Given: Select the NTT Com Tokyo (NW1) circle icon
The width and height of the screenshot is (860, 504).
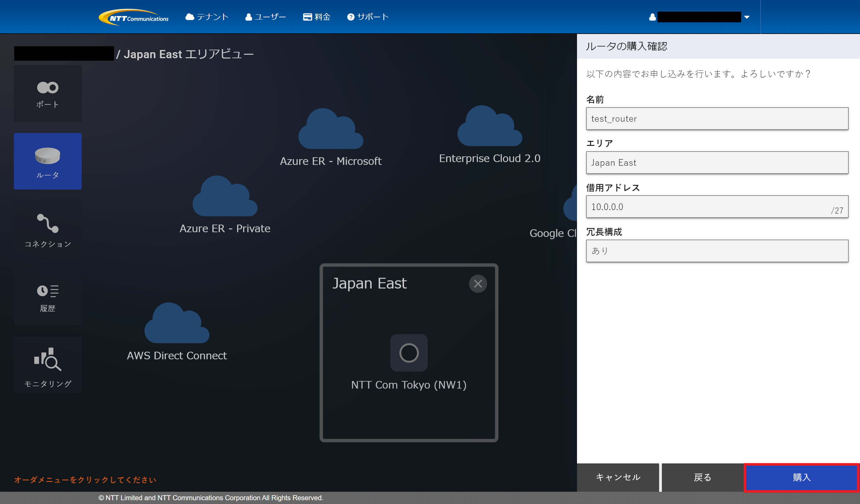Looking at the screenshot, I should (408, 352).
